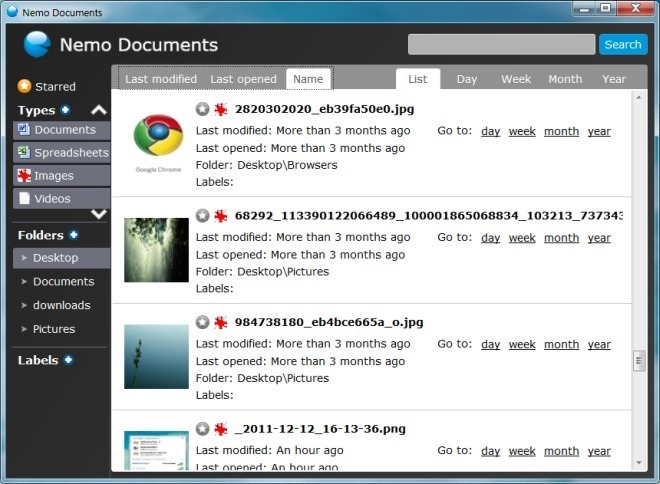Go to day for 2820302020_eb39fa50e0.jpg
Viewport: 660px width, 484px height.
(490, 131)
